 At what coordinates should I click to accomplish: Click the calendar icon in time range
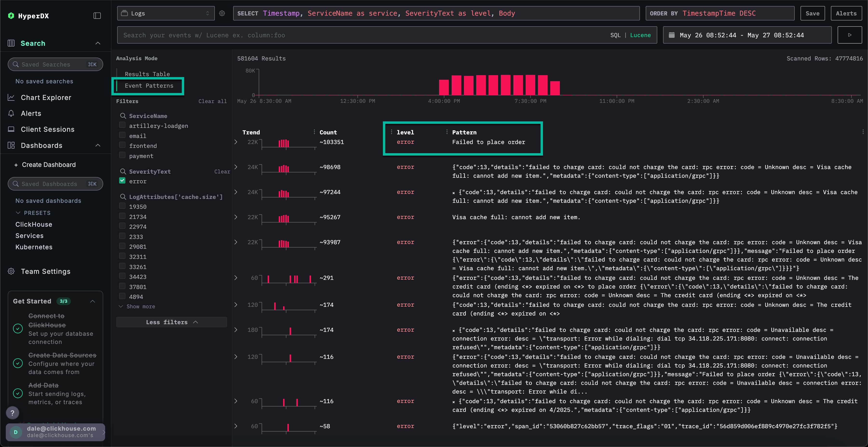point(671,35)
